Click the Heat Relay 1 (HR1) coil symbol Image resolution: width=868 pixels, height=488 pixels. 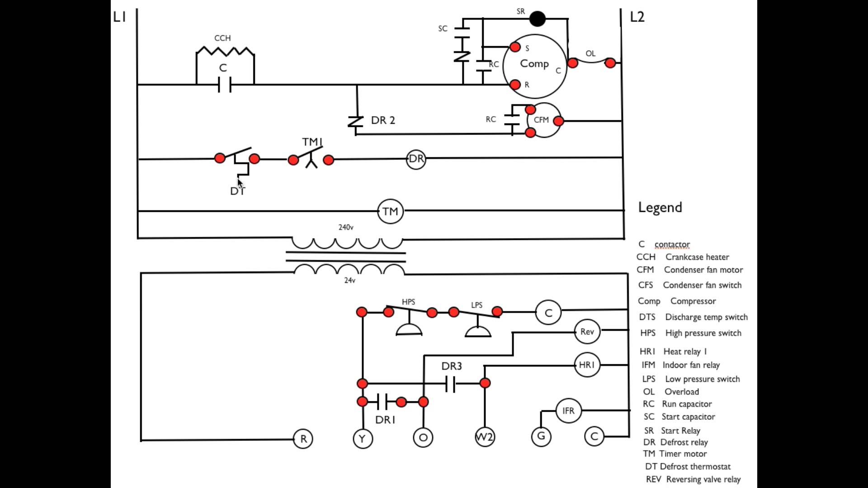point(586,364)
